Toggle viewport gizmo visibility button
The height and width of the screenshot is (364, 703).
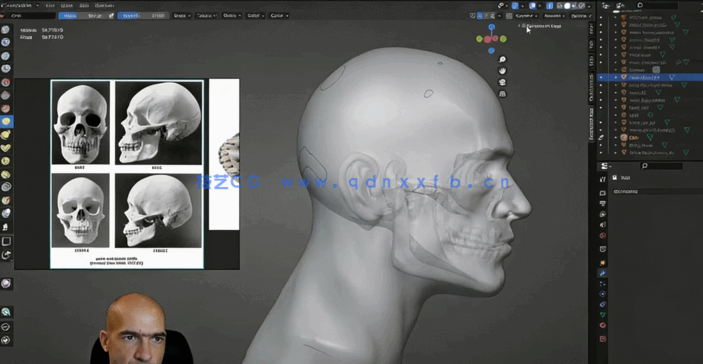tap(515, 5)
